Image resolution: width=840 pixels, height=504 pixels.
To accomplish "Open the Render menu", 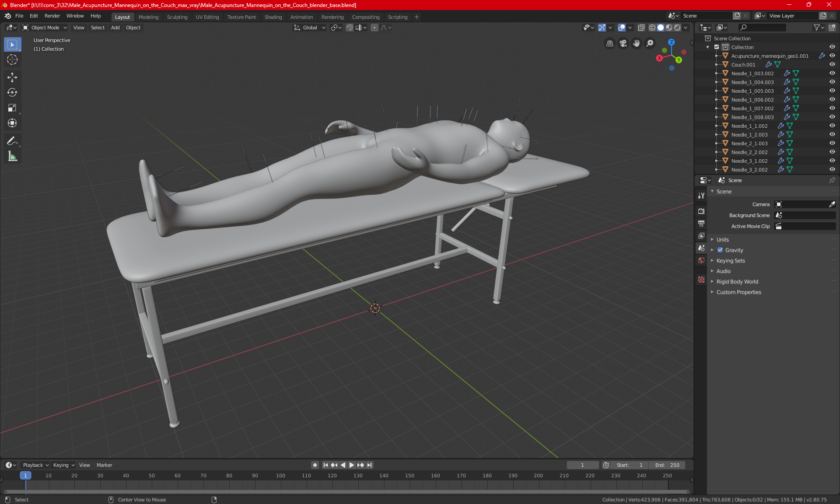I will [52, 16].
